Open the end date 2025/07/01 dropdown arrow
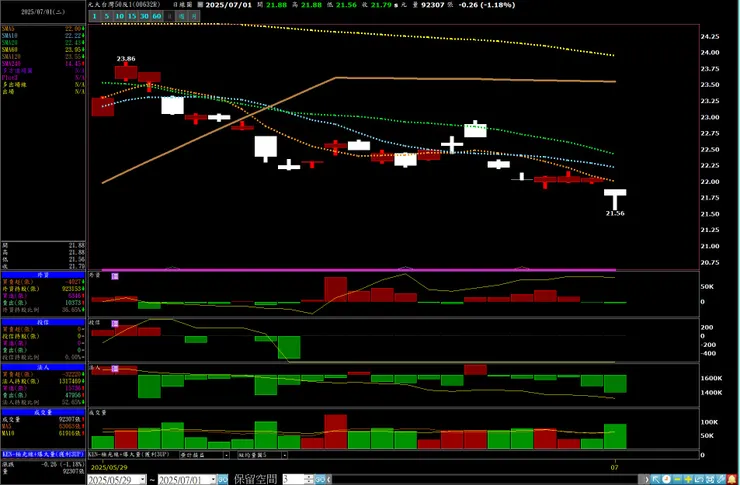 [x=212, y=480]
